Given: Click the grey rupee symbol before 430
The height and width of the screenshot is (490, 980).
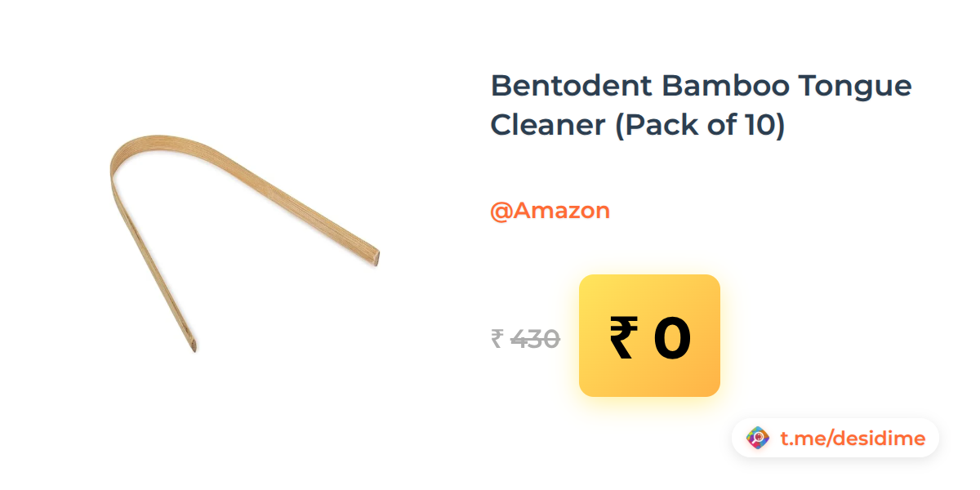Looking at the screenshot, I should click(497, 338).
